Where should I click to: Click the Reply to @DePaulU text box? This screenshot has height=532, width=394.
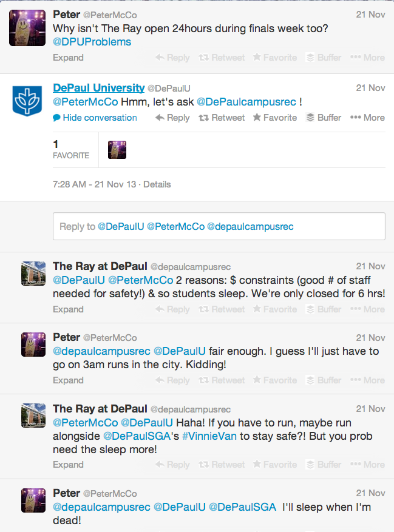219,226
